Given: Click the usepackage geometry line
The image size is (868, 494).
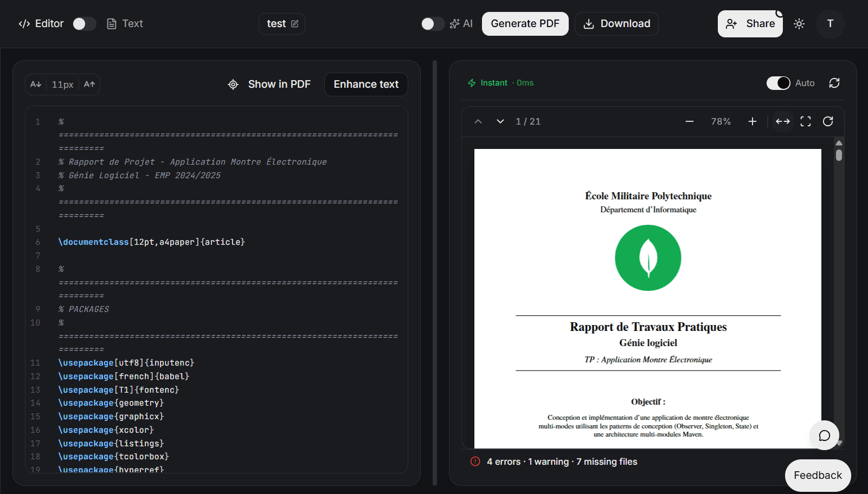Looking at the screenshot, I should coord(111,403).
